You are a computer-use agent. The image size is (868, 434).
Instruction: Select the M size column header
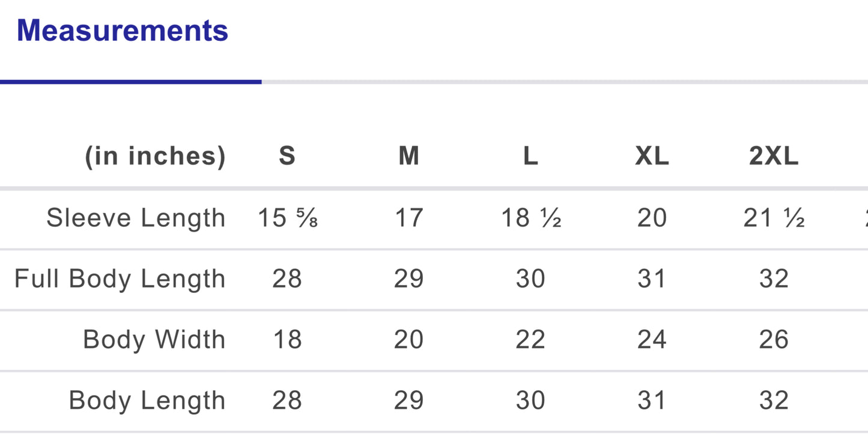tap(409, 157)
